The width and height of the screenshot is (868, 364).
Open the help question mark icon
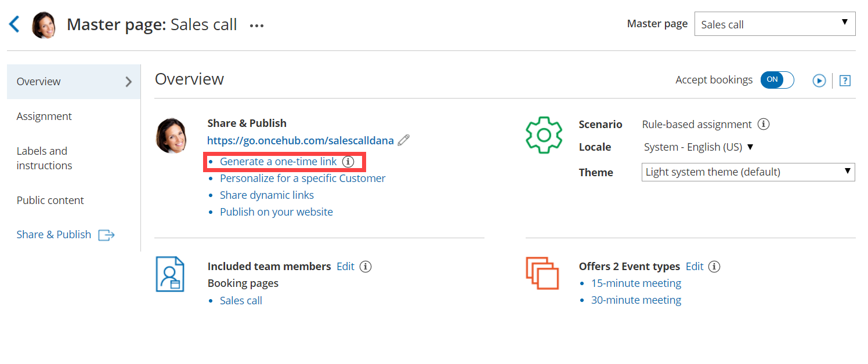[x=845, y=81]
